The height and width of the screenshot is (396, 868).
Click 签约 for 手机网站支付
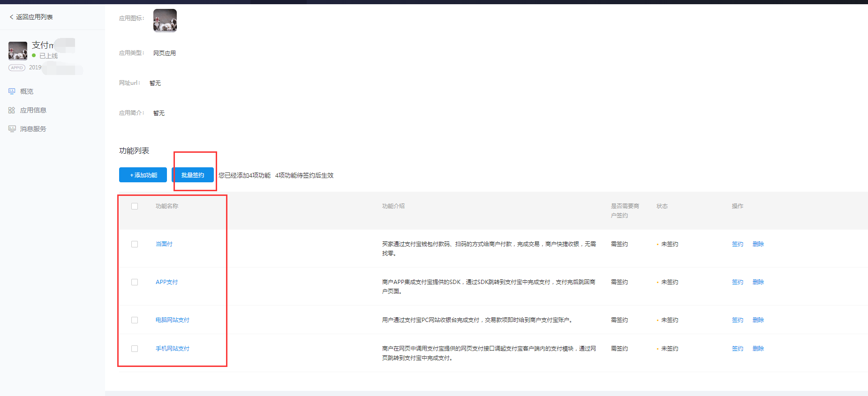coord(738,349)
